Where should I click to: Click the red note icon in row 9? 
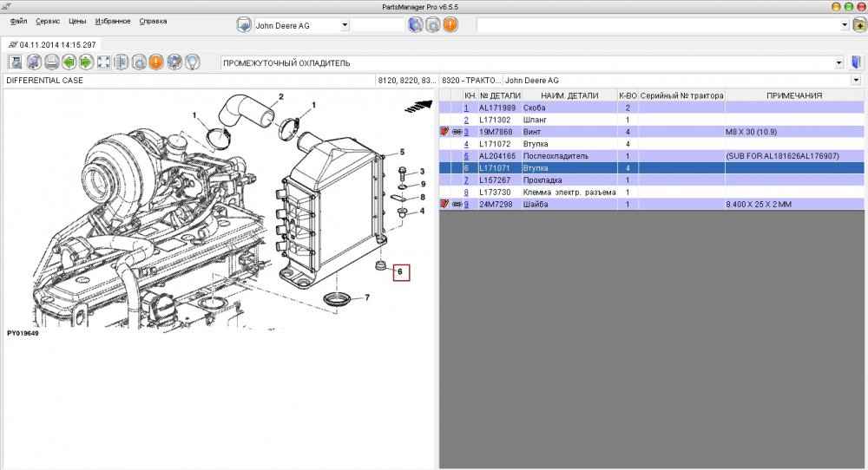pyautogui.click(x=444, y=205)
